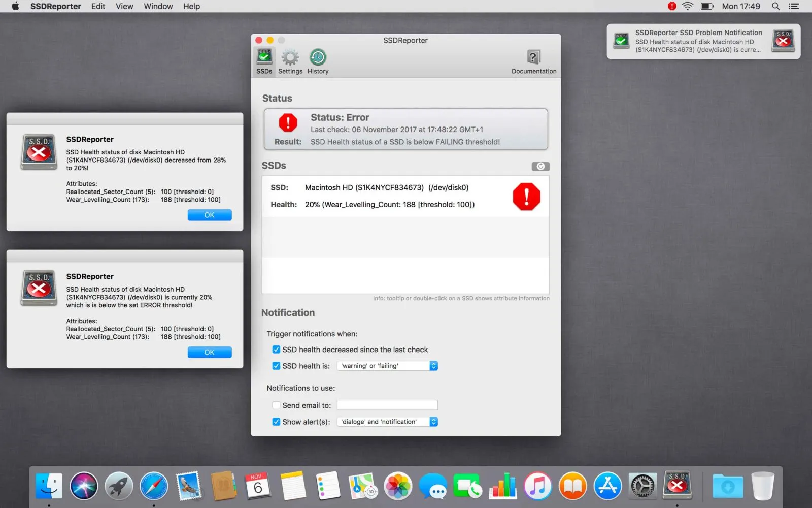Image resolution: width=812 pixels, height=508 pixels.
Task: Click the email address input field
Action: point(387,405)
